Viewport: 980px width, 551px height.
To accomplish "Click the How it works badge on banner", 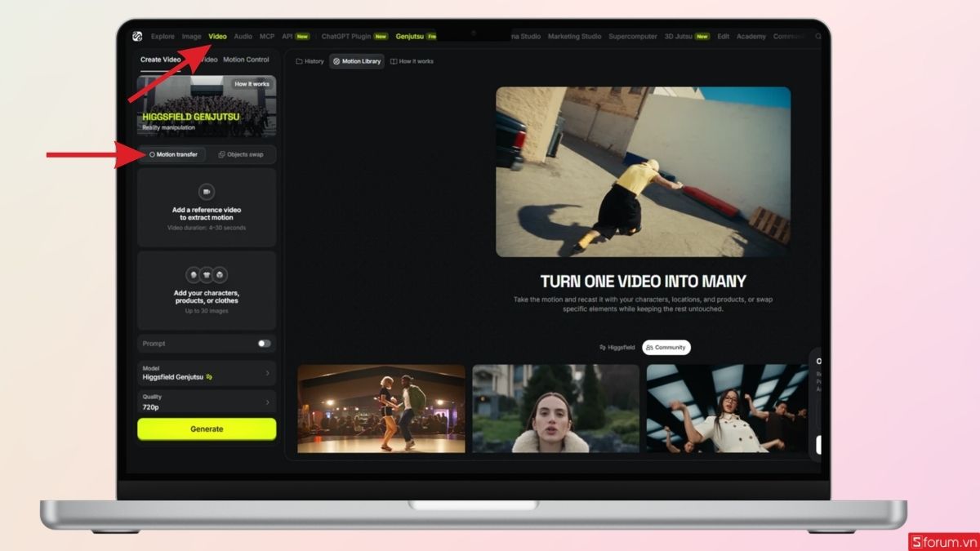I will coord(252,84).
